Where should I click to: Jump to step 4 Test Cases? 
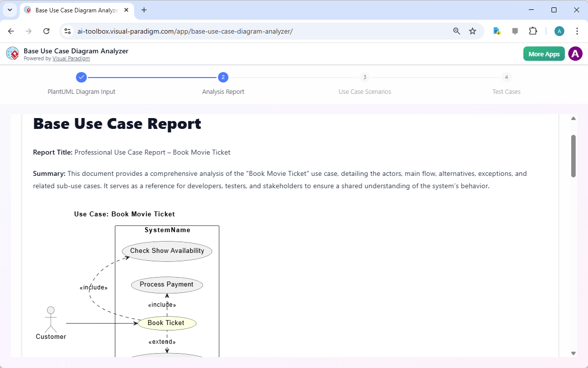(x=506, y=77)
